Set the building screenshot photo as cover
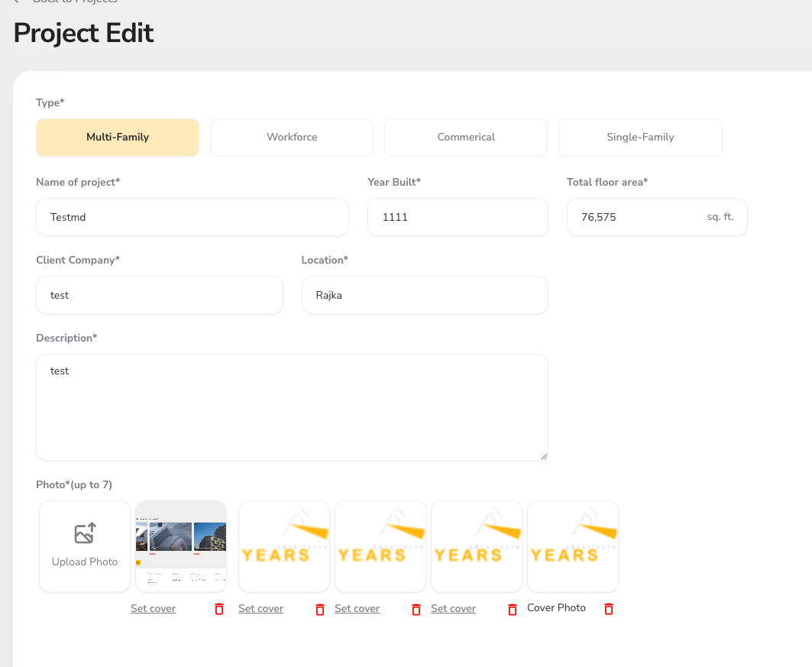The image size is (812, 667). point(153,609)
